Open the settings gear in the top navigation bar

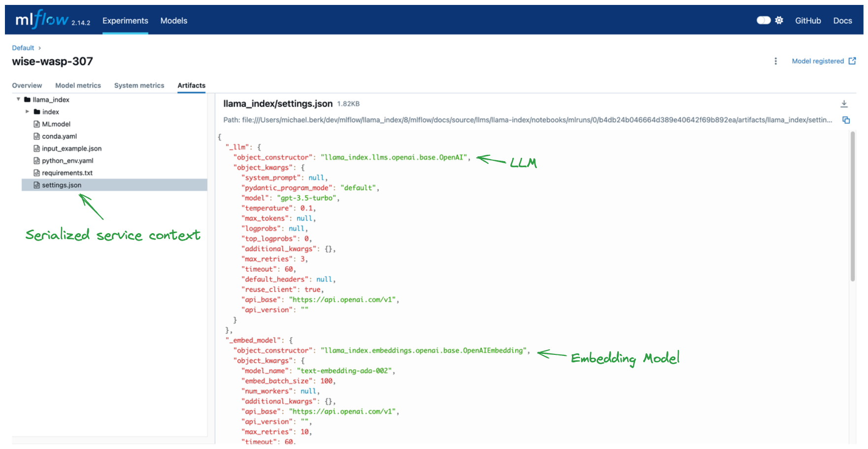click(x=779, y=20)
